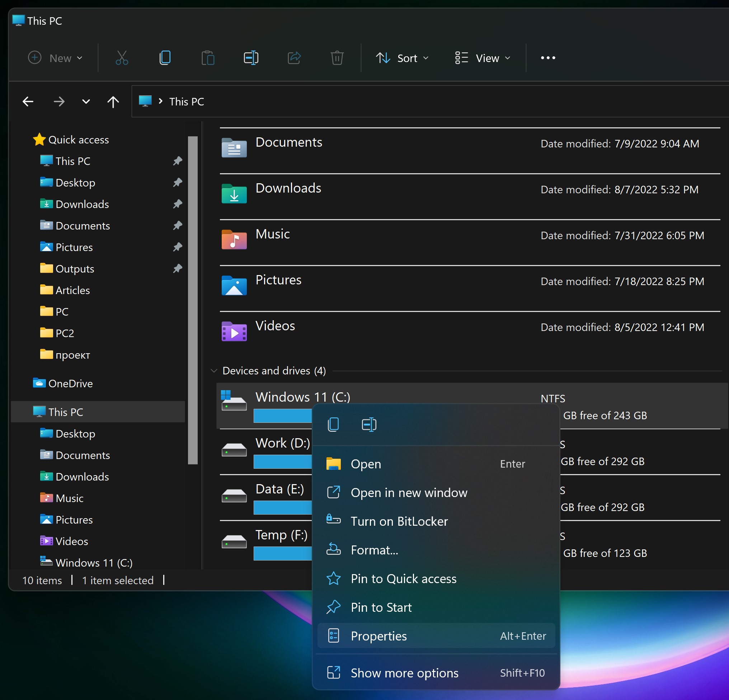Open the See more ellipsis menu

click(x=548, y=58)
